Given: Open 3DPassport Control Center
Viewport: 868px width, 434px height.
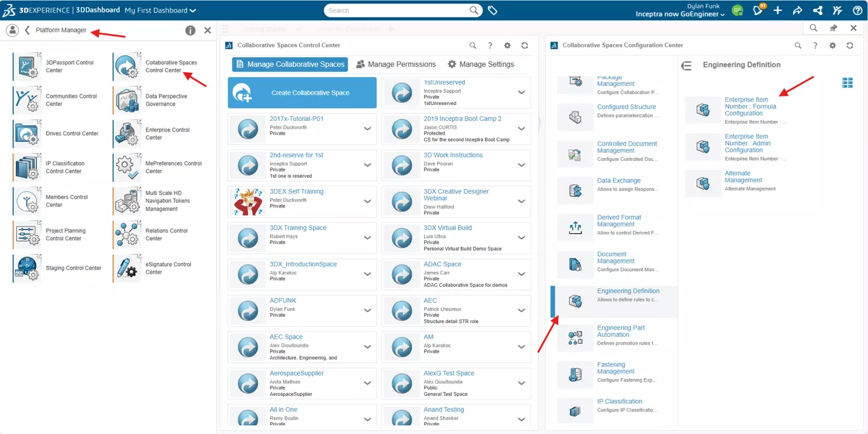Looking at the screenshot, I should tap(55, 66).
